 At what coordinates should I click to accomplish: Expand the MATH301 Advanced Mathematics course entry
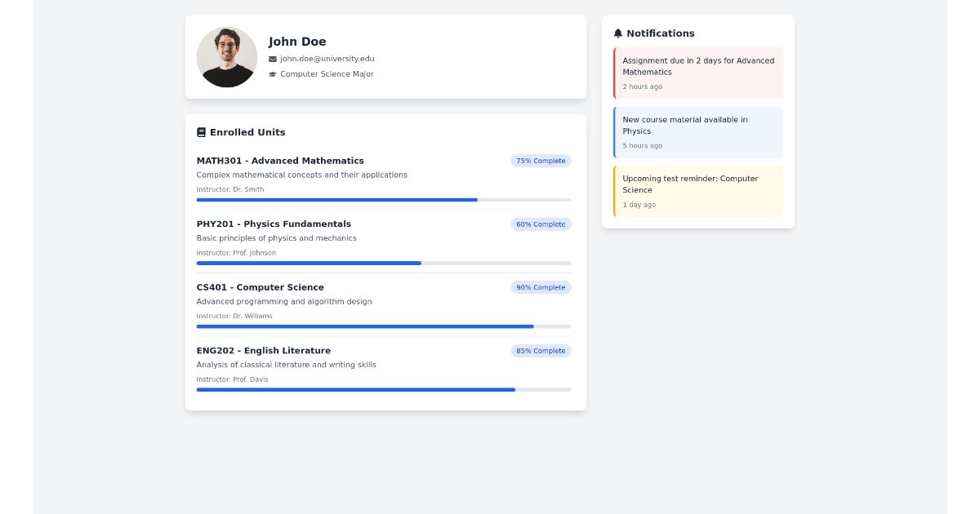281,160
